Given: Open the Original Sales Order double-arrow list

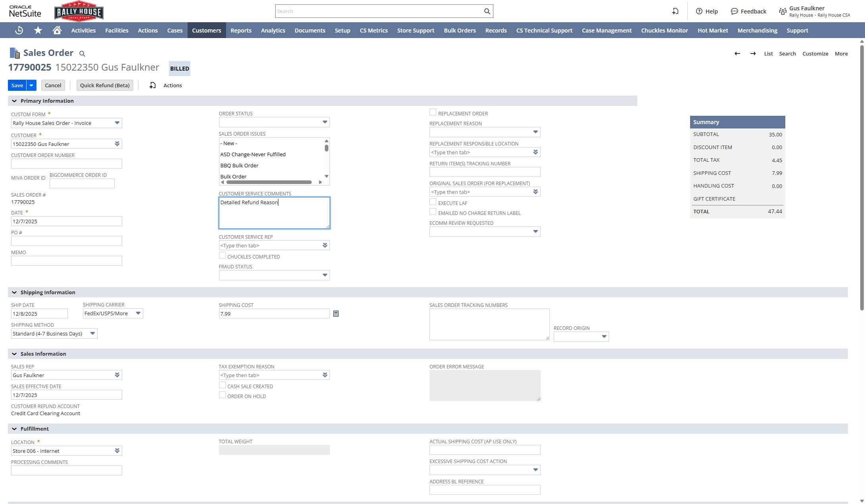Looking at the screenshot, I should (535, 192).
